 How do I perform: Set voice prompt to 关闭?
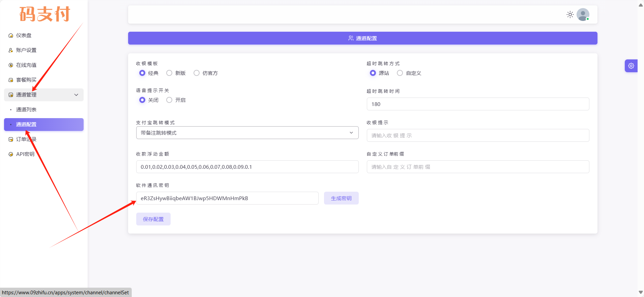pos(142,100)
